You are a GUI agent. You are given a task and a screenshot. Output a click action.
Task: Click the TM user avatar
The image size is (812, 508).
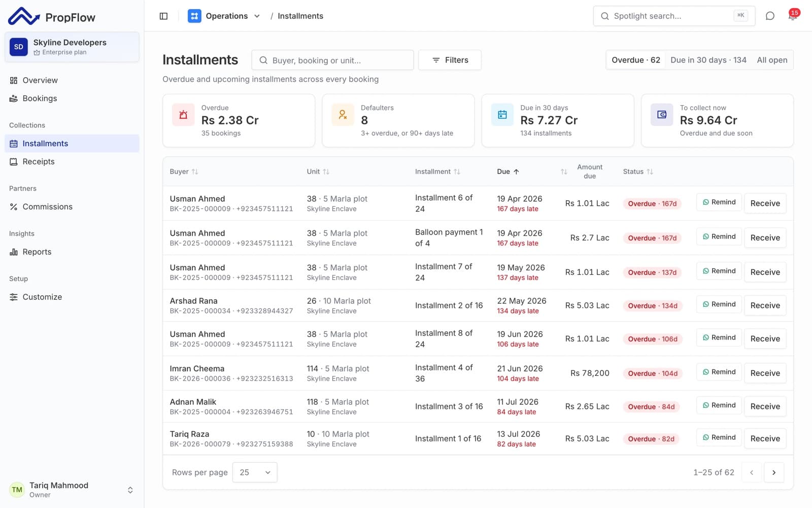(x=17, y=490)
